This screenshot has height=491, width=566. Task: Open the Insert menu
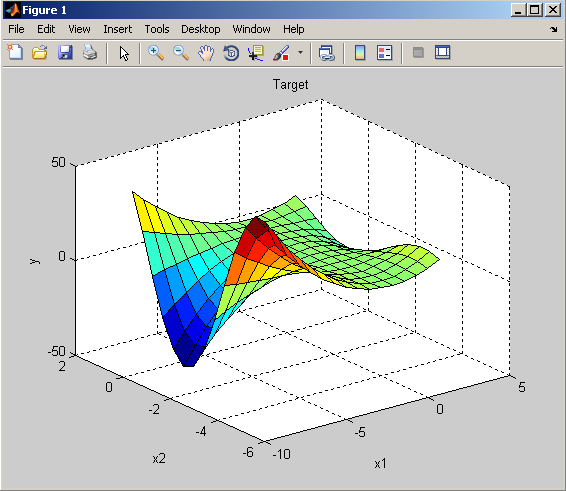click(x=118, y=29)
